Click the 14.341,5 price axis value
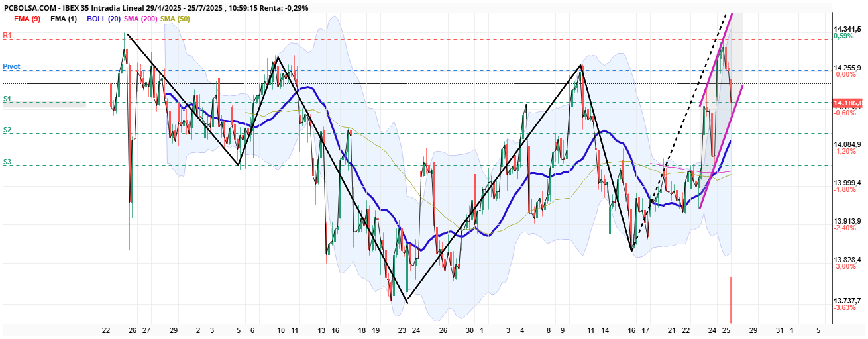The image size is (868, 339). 847,29
